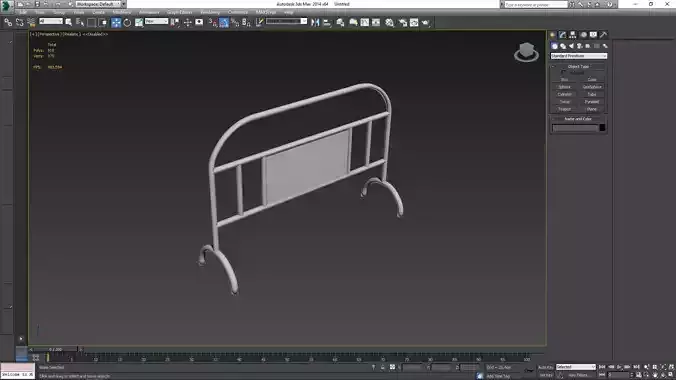
Task: Toggle the Keyboard Shortcut Override
Action: point(199,22)
